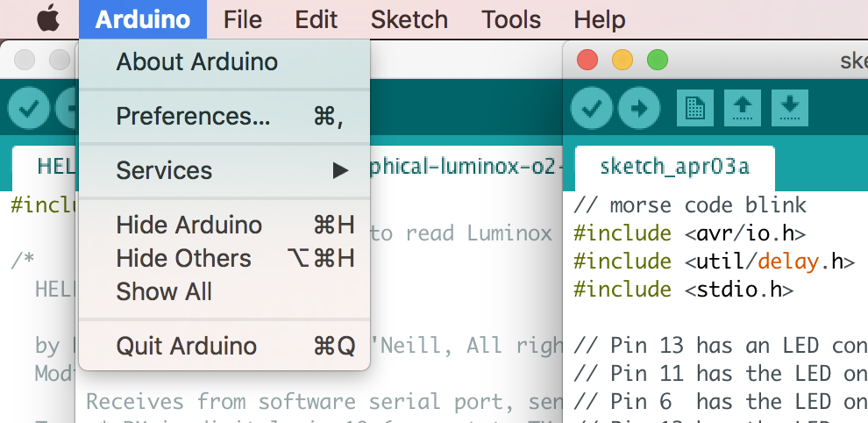Click Show All menu item
868x423 pixels.
tap(165, 291)
